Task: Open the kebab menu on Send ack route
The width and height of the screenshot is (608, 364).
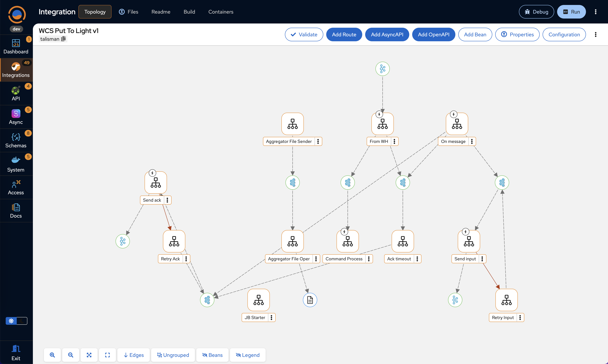Action: 167,200
